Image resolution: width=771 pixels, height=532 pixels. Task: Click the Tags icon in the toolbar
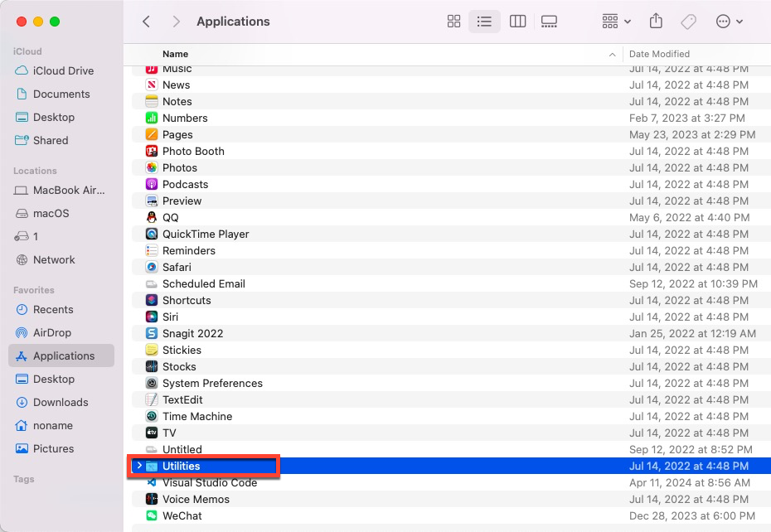tap(688, 22)
